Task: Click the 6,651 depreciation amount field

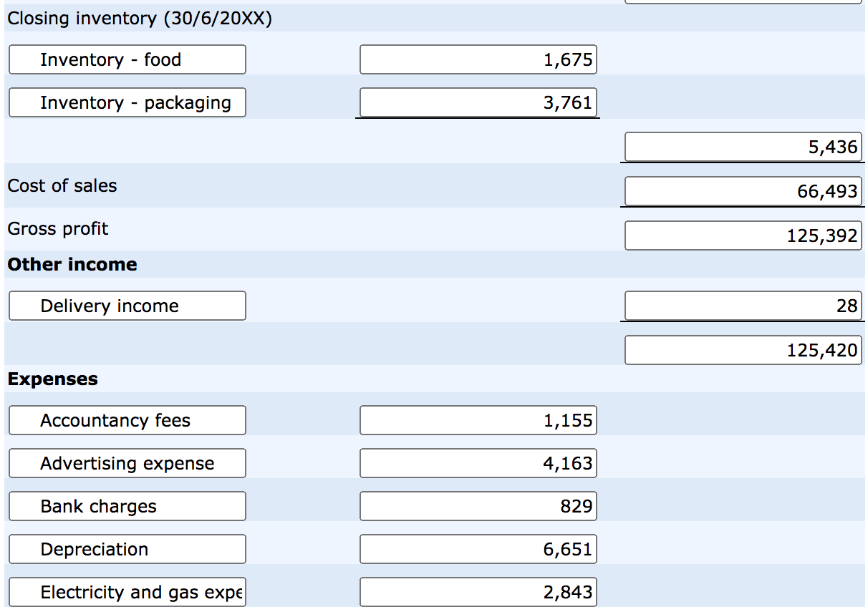Action: click(478, 549)
